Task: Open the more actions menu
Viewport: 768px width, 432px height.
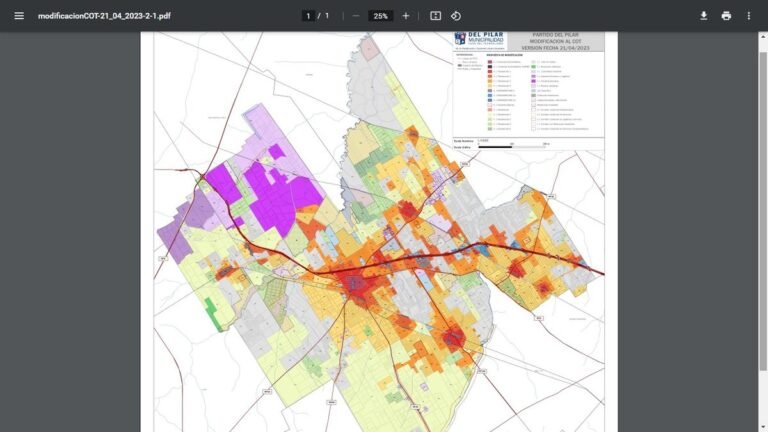Action: click(749, 16)
